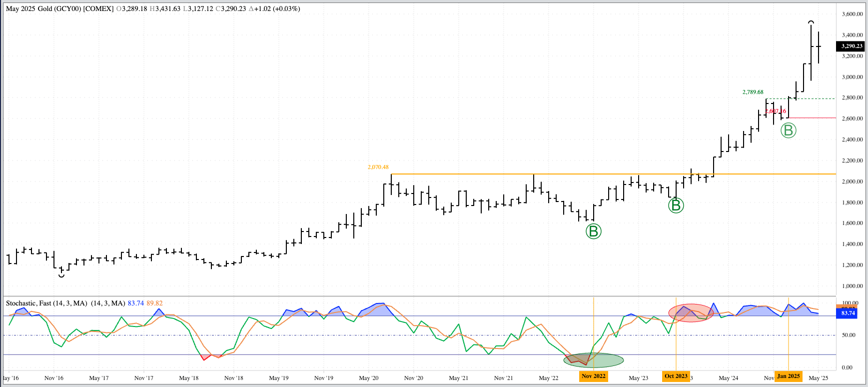The height and width of the screenshot is (387, 868).
Task: Click the blue 83.74 stochastic value tag
Action: pos(848,313)
